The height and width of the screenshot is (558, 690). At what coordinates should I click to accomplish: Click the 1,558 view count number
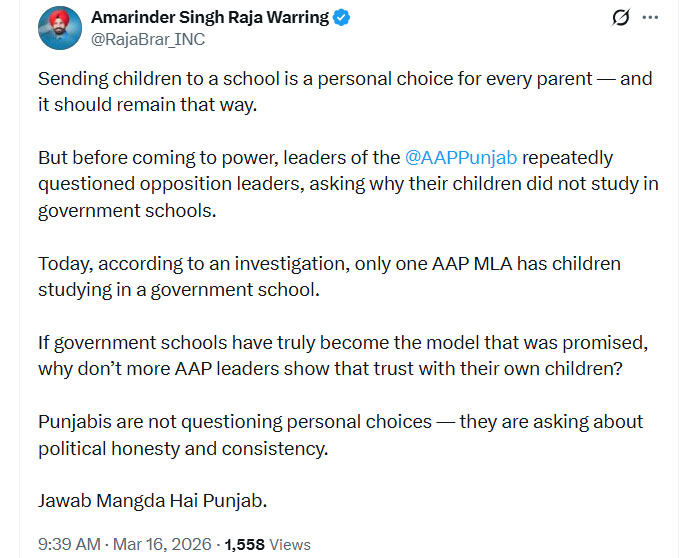point(243,545)
